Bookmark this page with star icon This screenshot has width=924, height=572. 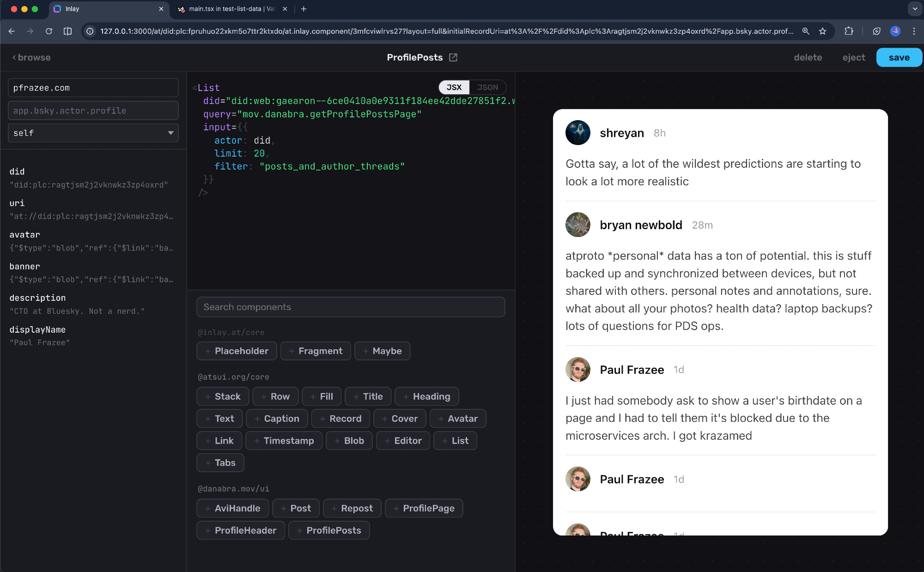[822, 31]
